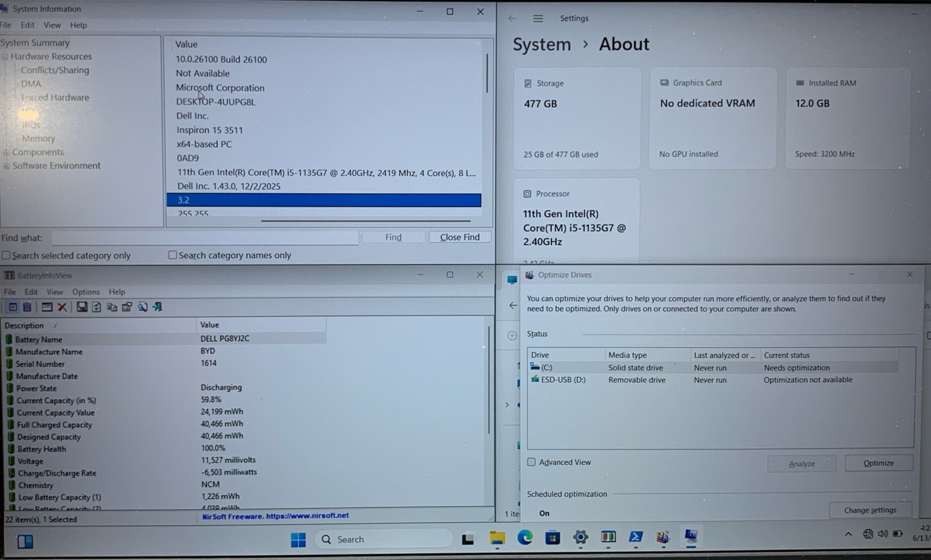Click the Find button in System Information
This screenshot has height=560, width=931.
point(393,237)
